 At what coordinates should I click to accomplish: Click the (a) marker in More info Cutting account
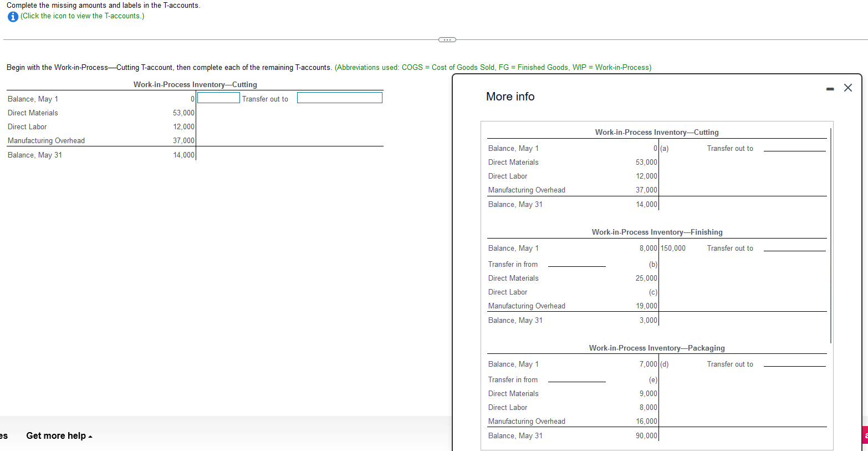tap(665, 149)
